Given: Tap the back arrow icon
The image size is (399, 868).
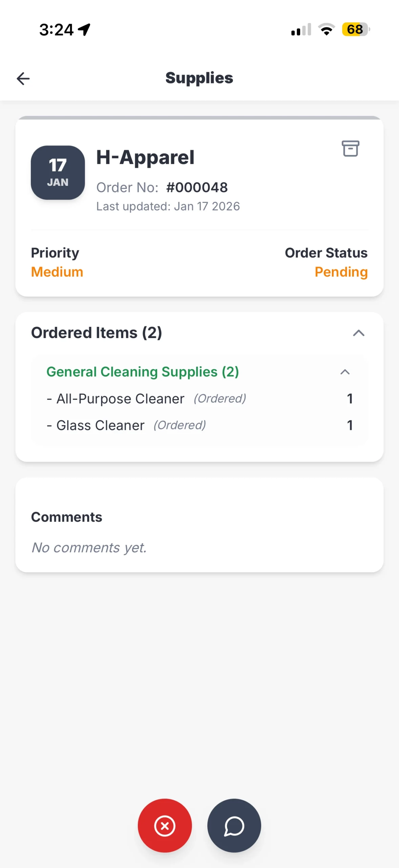Looking at the screenshot, I should (23, 79).
